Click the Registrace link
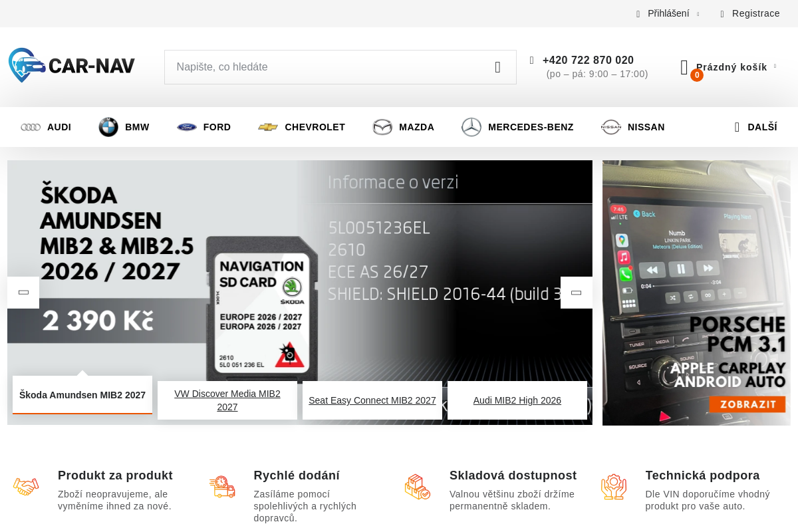This screenshot has height=532, width=798. point(756,13)
